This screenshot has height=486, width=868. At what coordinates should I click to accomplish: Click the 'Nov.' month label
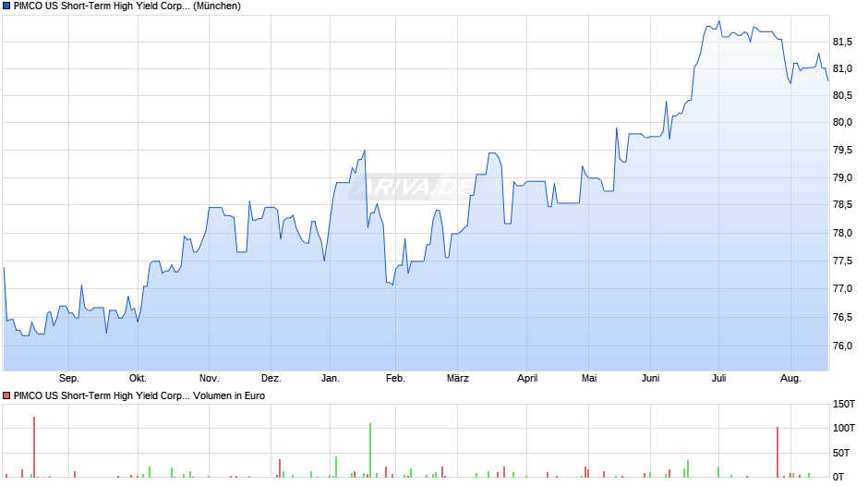(210, 379)
